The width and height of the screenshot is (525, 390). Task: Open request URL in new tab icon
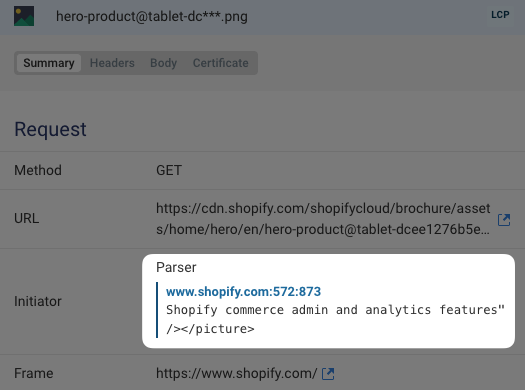coord(504,220)
